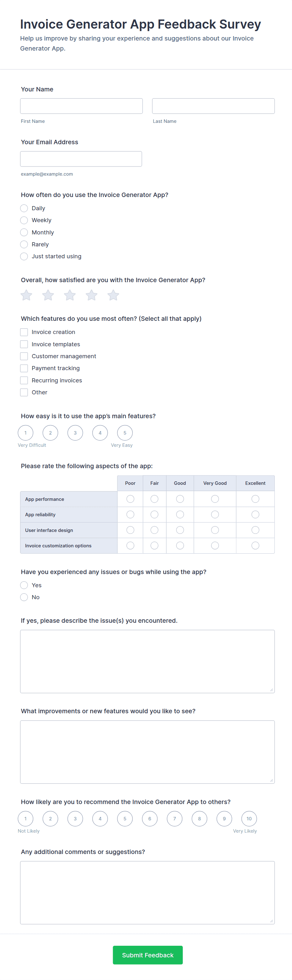Select Yes for experienced issues
This screenshot has width=292, height=980.
24,585
